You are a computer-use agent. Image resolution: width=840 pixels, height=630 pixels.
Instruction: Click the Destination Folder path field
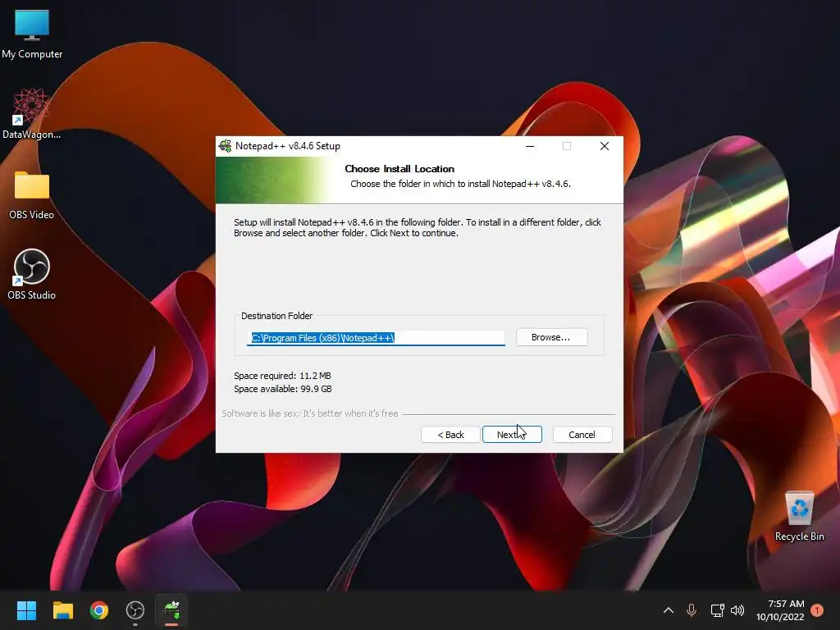[x=376, y=338]
